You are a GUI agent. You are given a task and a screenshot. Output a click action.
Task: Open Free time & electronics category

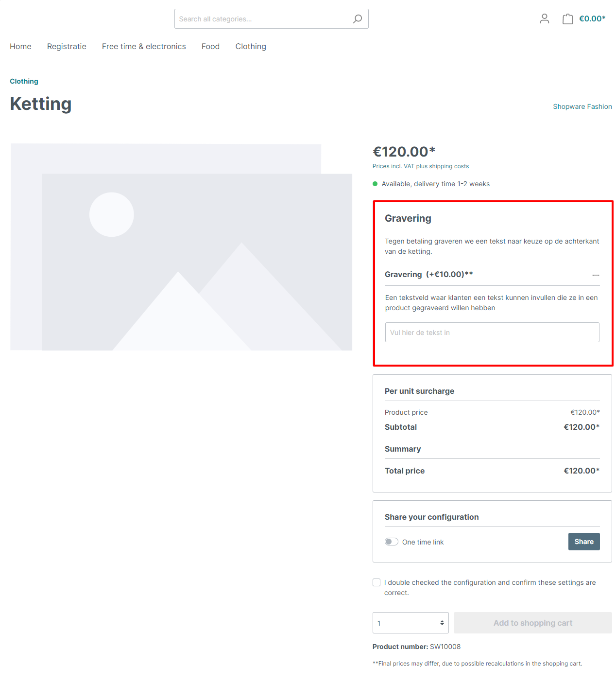pyautogui.click(x=144, y=46)
